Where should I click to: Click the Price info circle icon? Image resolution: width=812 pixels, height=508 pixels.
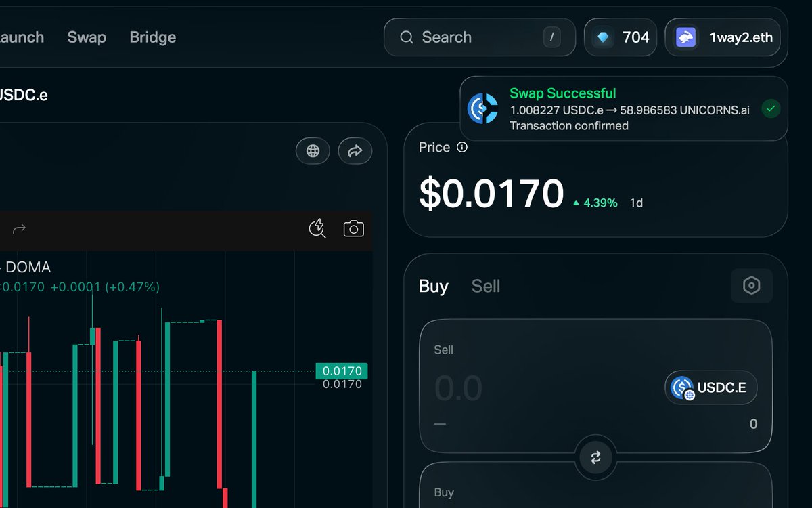pos(462,147)
